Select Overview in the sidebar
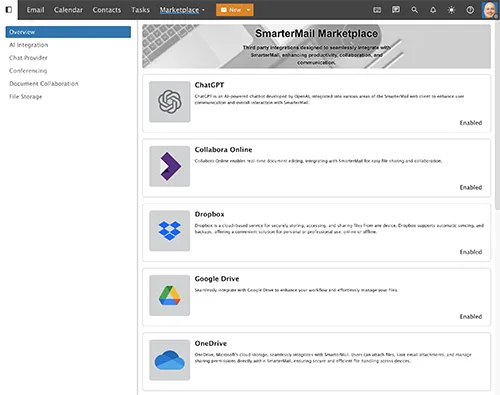Image resolution: width=500 pixels, height=395 pixels. click(68, 32)
